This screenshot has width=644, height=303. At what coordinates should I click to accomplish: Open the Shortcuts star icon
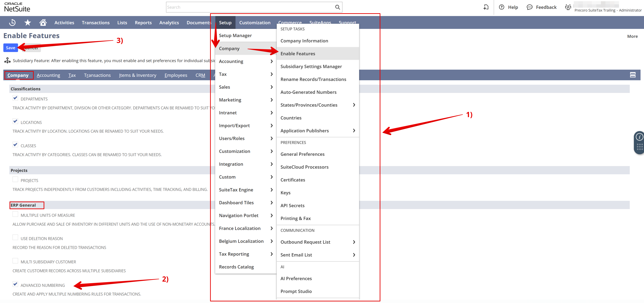[27, 22]
